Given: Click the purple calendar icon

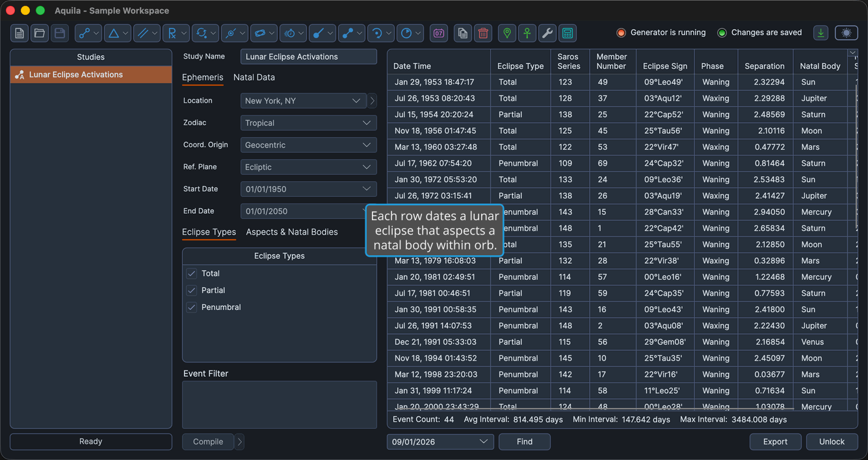Looking at the screenshot, I should tap(439, 33).
